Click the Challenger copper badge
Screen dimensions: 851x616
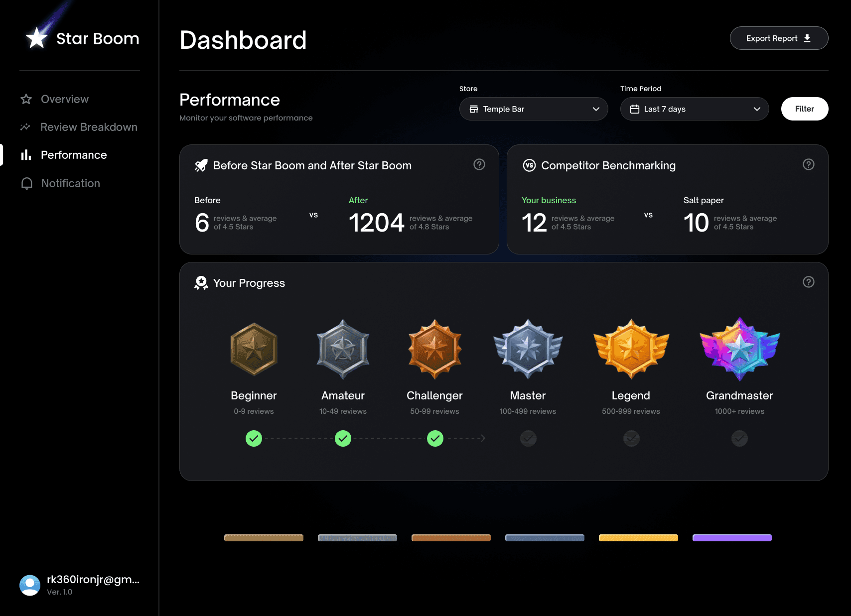point(434,349)
